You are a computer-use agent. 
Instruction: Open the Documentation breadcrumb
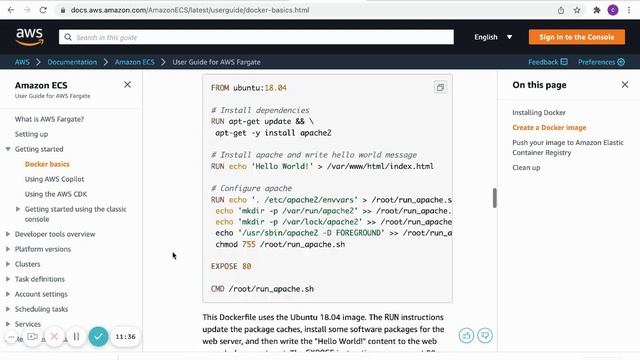click(x=72, y=62)
